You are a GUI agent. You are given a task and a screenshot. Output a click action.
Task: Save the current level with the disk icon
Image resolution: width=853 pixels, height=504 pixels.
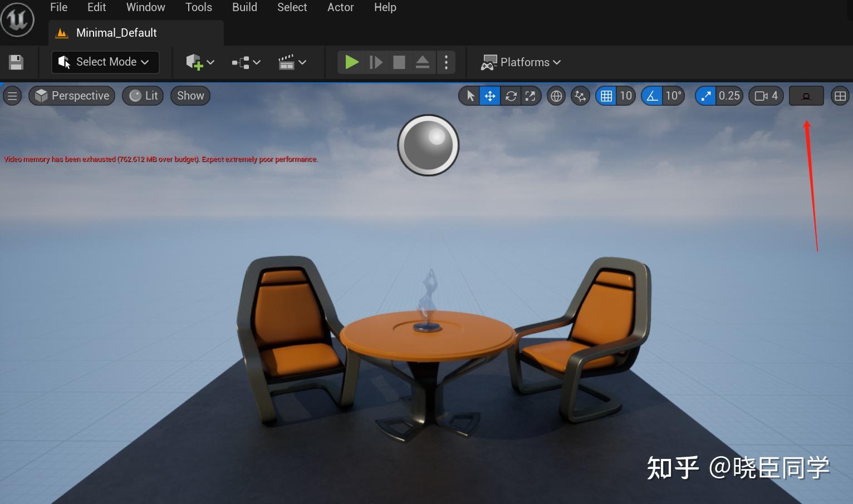[16, 62]
